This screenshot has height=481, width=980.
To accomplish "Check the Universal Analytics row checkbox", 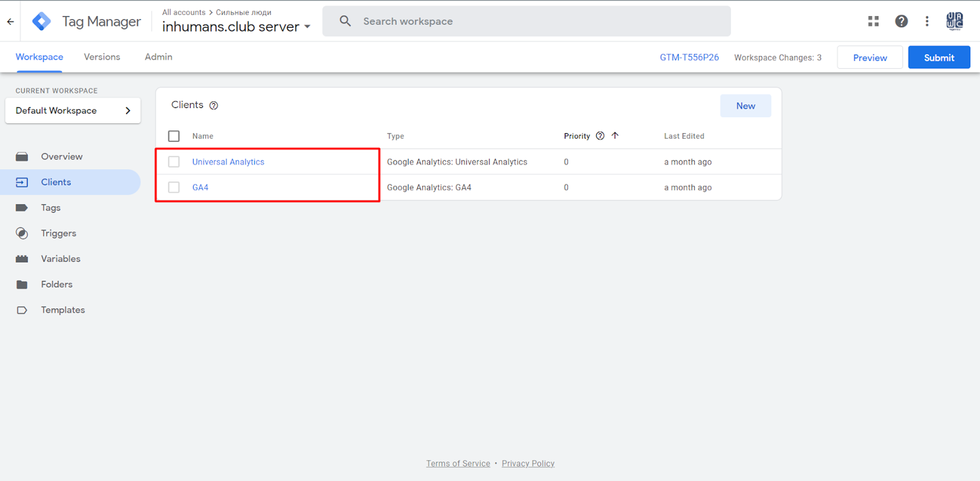I will point(174,162).
